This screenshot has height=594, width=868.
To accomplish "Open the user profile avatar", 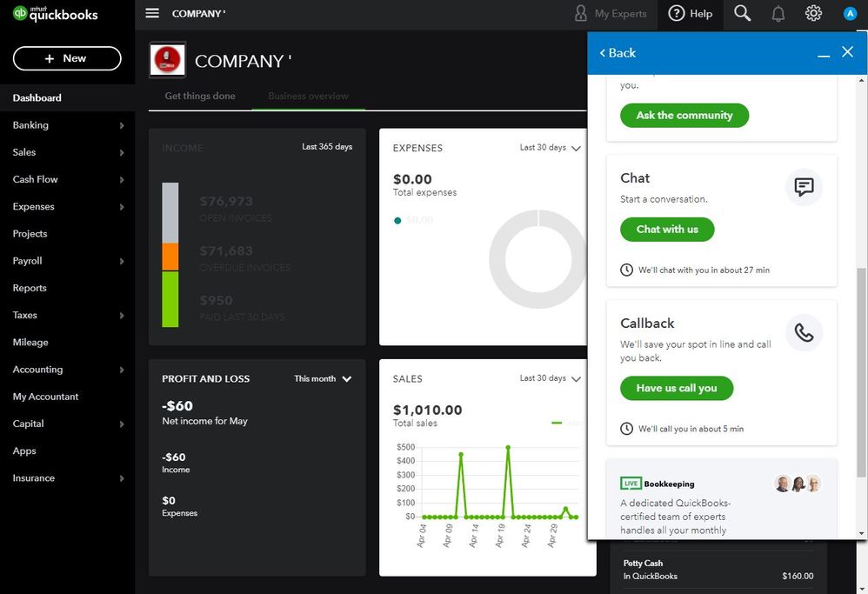I will click(850, 13).
